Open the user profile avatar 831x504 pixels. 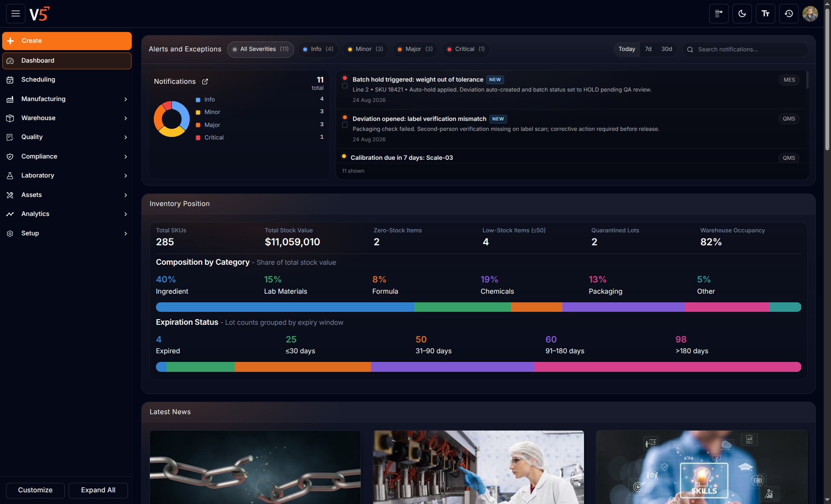point(810,13)
